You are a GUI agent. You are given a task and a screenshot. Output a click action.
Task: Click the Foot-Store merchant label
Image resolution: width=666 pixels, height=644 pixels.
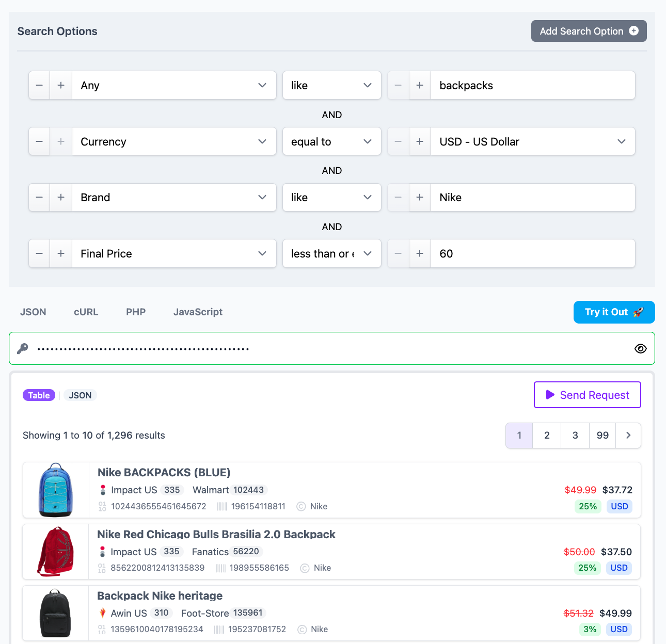(205, 613)
